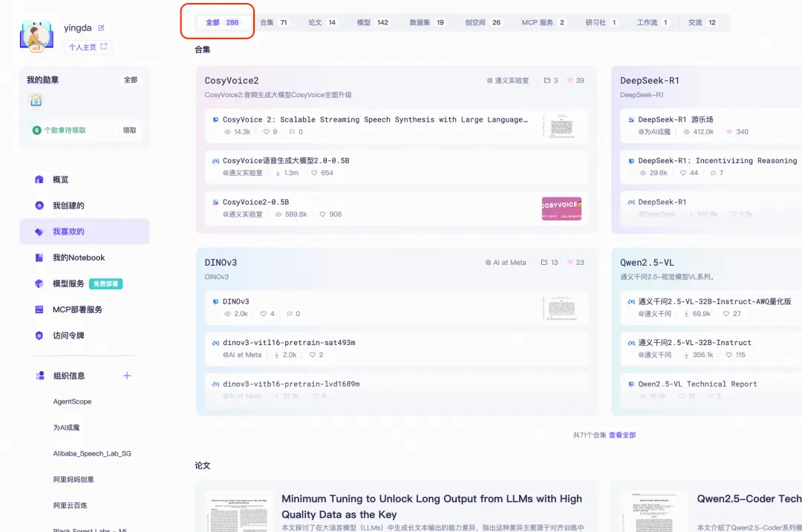Viewport: 802px width, 532px height.
Task: Click the 我的Notebook book icon
Action: click(39, 257)
